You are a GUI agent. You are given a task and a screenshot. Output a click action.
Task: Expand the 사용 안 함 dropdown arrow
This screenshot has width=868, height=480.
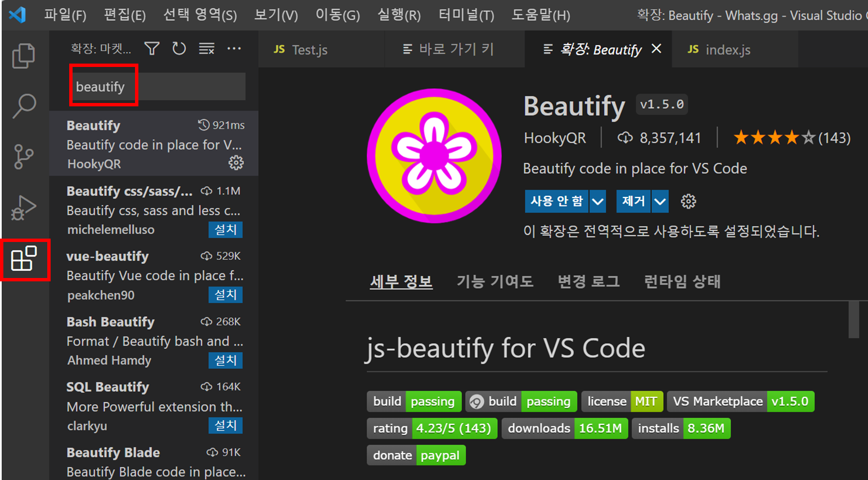597,201
